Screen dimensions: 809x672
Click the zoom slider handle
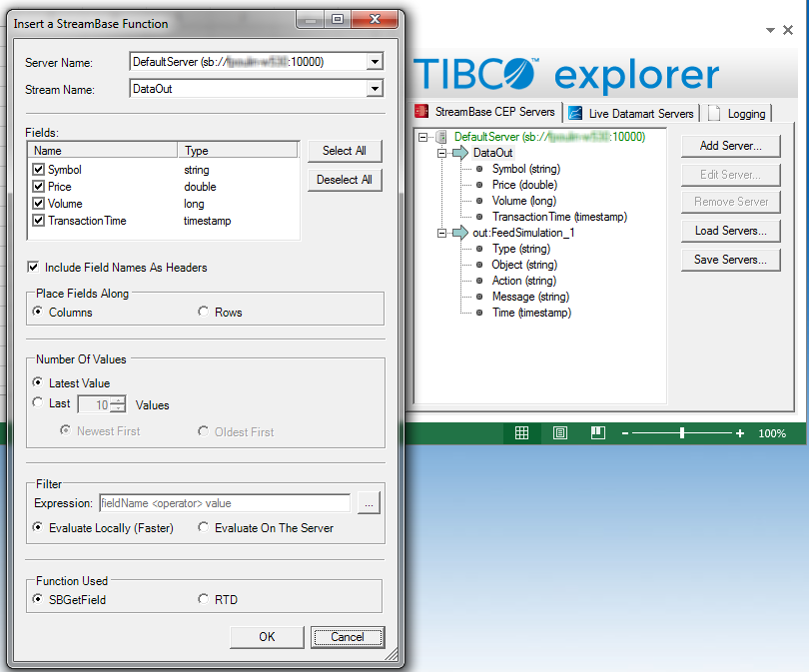(x=682, y=433)
